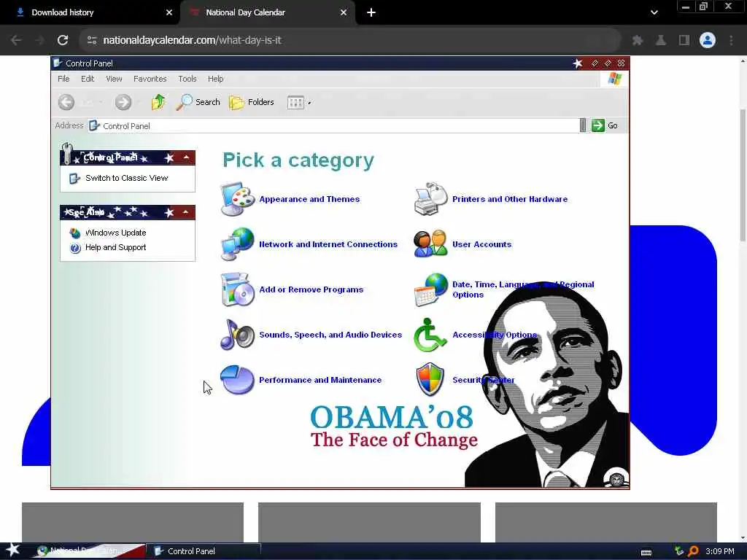Viewport: 747px width, 560px height.
Task: Click the Add or Remove Programs CD icon
Action: 237,289
